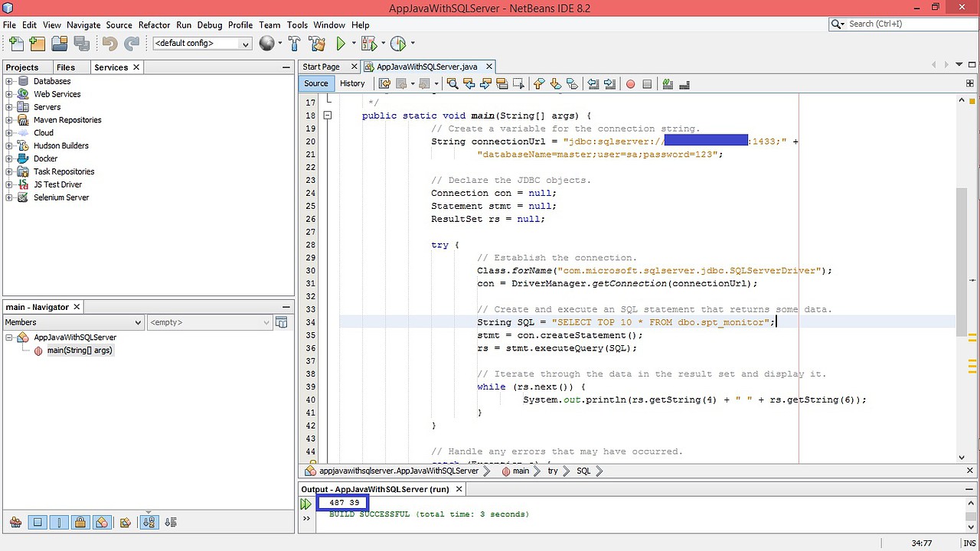
Task: Click the New Project toolbar icon
Action: 37,44
